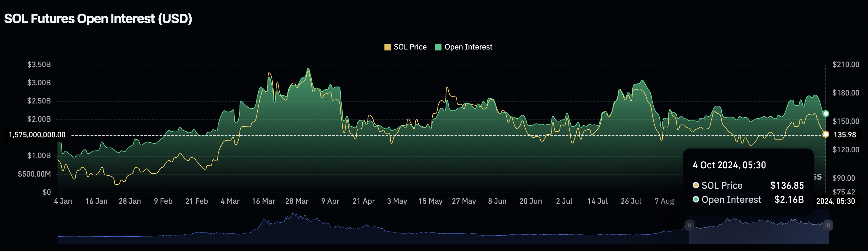Click the 16 Mar date label
The width and height of the screenshot is (868, 251).
[x=263, y=201]
